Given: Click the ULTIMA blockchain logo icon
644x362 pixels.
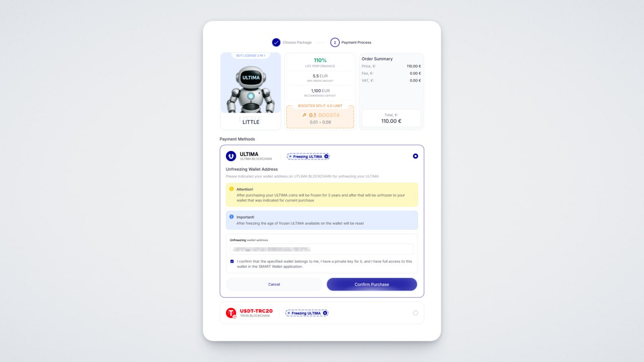Looking at the screenshot, I should point(231,156).
